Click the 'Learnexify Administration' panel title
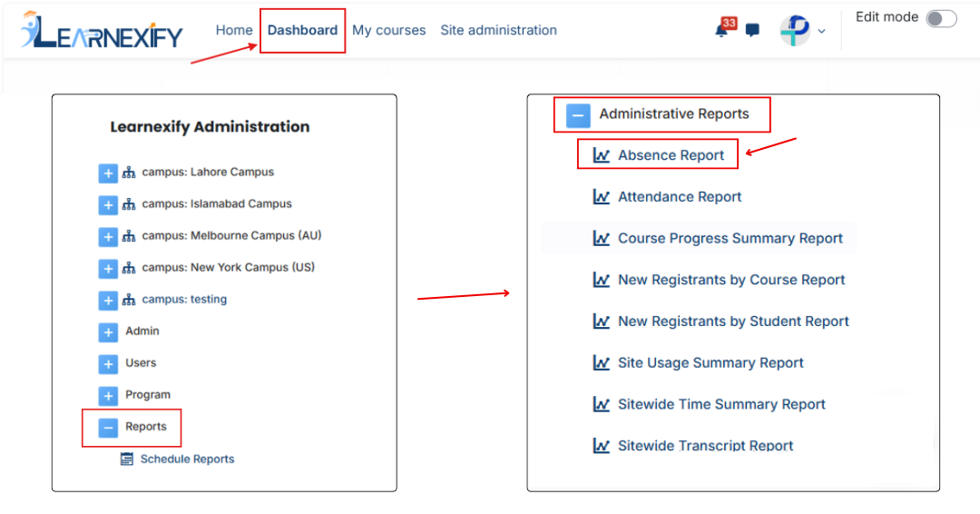Viewport: 980px width, 514px height. [210, 127]
